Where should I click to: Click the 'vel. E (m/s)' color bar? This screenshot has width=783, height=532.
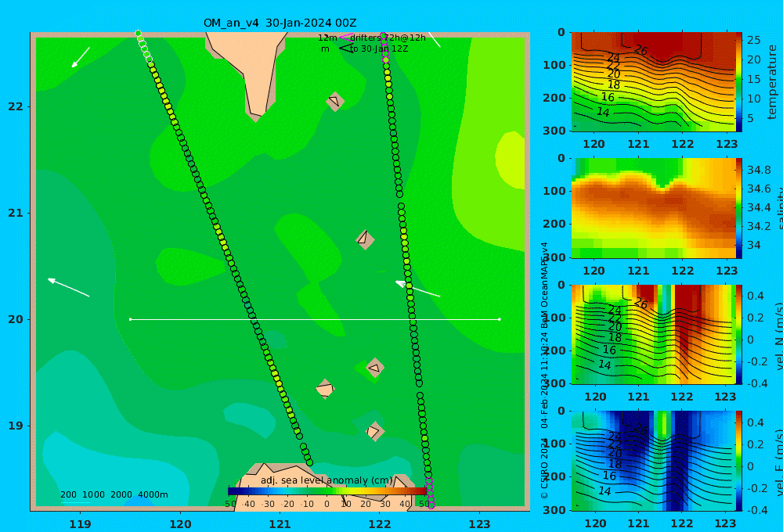coord(739,461)
